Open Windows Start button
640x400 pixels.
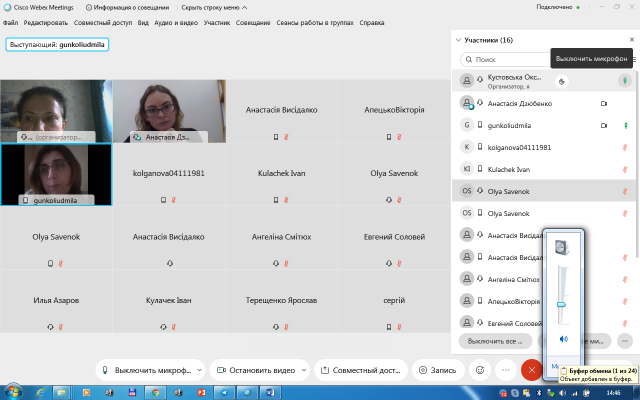click(x=13, y=393)
